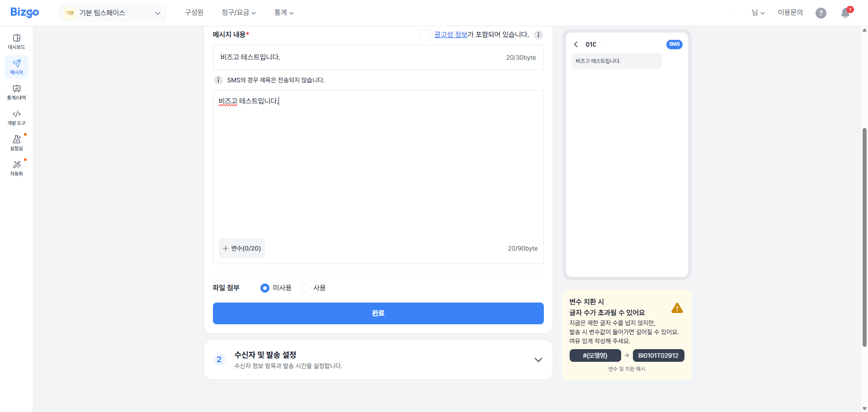The height and width of the screenshot is (412, 868).
Task: Click the help question mark icon
Action: [821, 13]
